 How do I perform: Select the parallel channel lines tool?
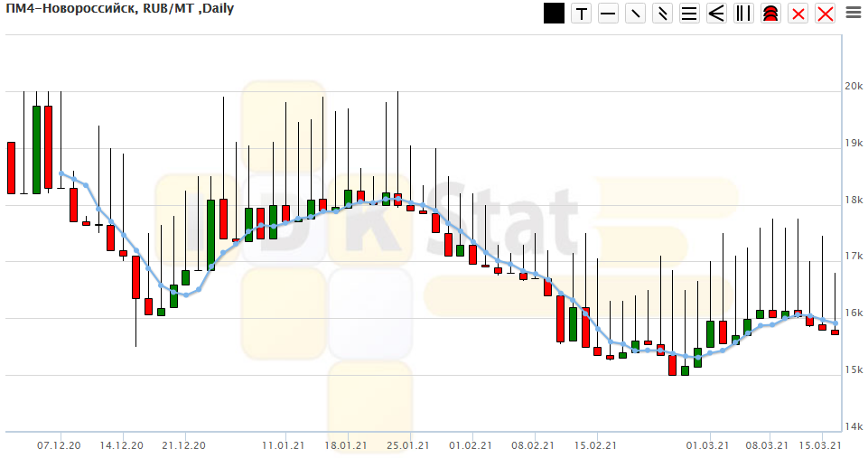(x=662, y=14)
